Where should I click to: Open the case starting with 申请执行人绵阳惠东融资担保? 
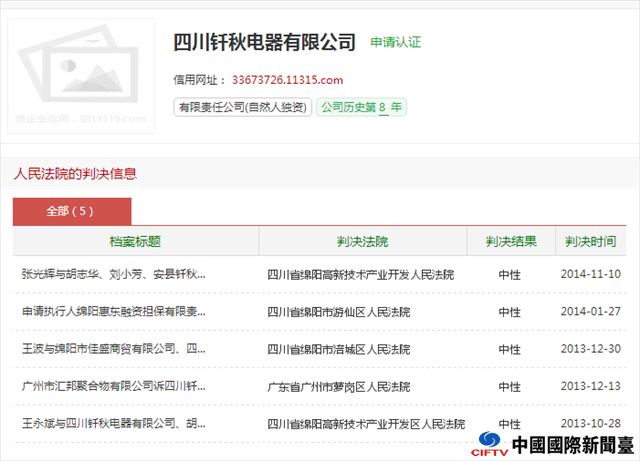[x=114, y=312]
